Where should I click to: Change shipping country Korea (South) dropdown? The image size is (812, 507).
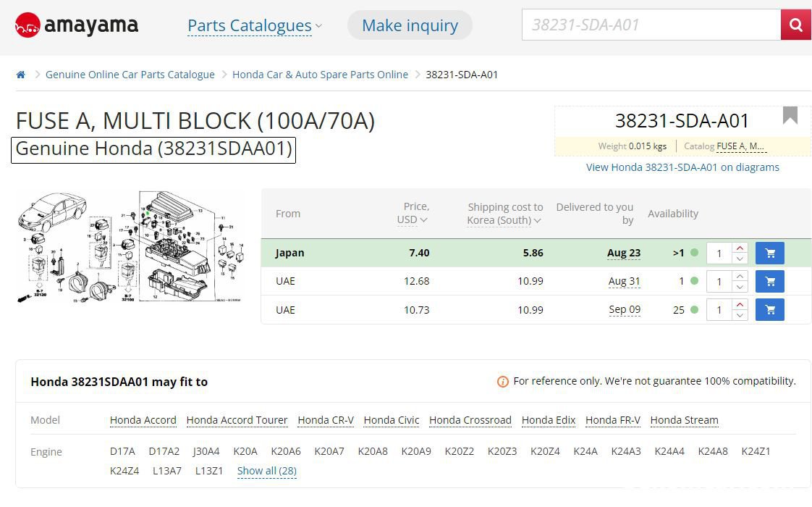click(x=504, y=220)
